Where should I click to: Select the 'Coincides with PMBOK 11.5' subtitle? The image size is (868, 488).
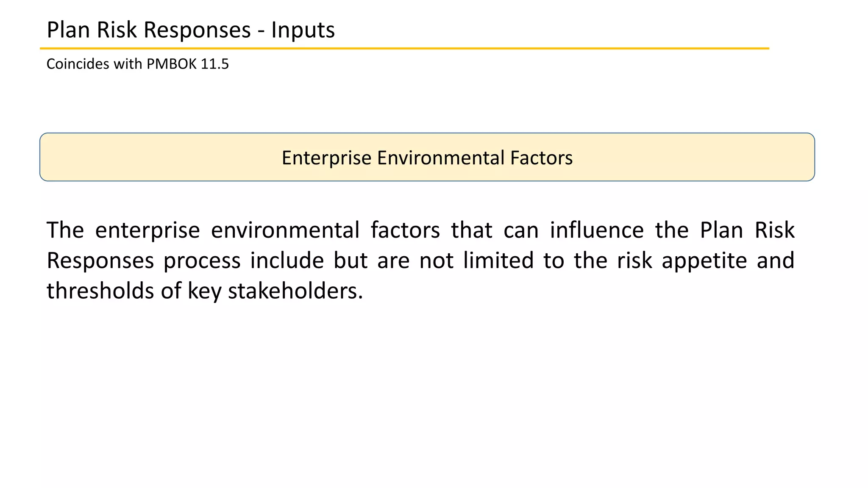coord(138,64)
